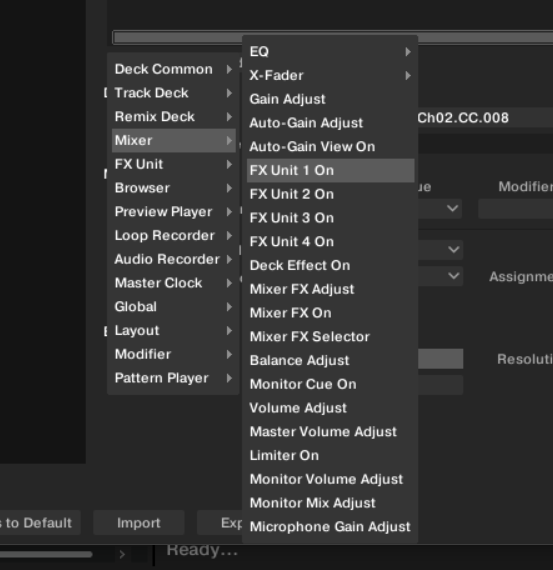
Task: Open the dropdown above the Assignment row
Action: click(x=440, y=250)
